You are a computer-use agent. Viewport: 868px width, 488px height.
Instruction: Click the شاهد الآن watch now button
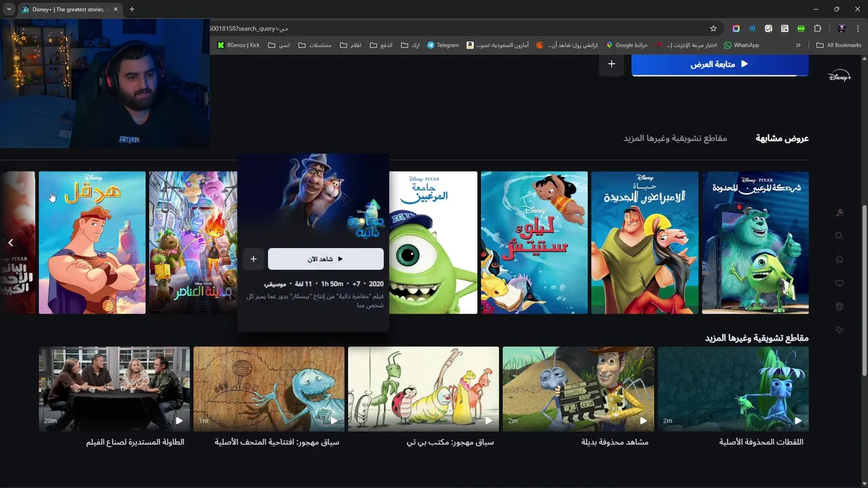pos(325,259)
